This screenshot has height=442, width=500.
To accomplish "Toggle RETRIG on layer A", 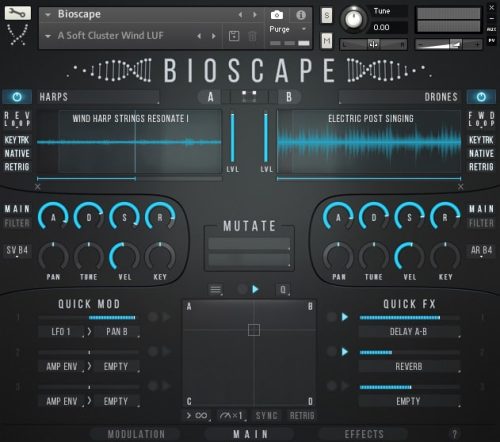I will pyautogui.click(x=17, y=167).
